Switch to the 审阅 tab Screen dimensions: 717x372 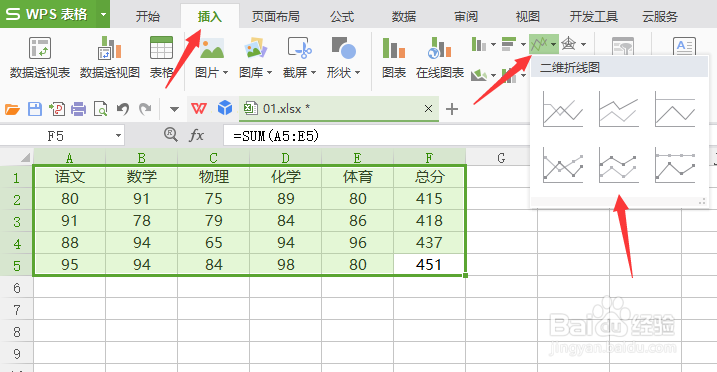pos(466,17)
